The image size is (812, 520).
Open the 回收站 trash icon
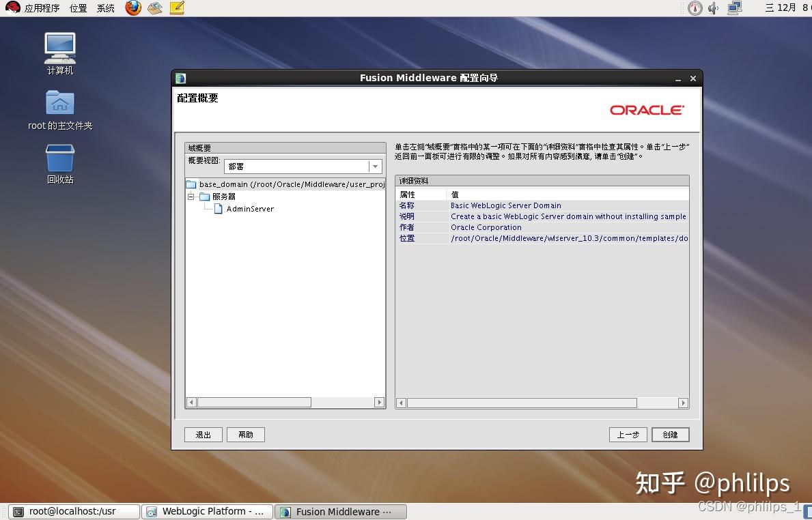pos(59,158)
